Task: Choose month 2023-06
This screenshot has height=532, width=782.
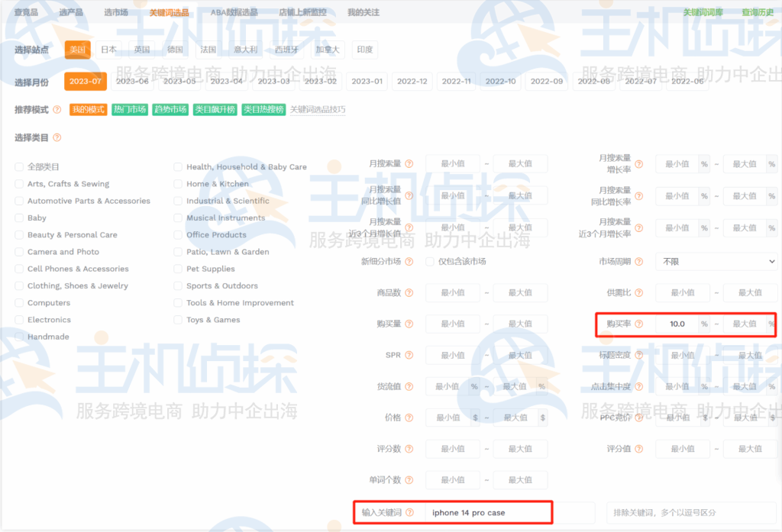Action: (132, 81)
